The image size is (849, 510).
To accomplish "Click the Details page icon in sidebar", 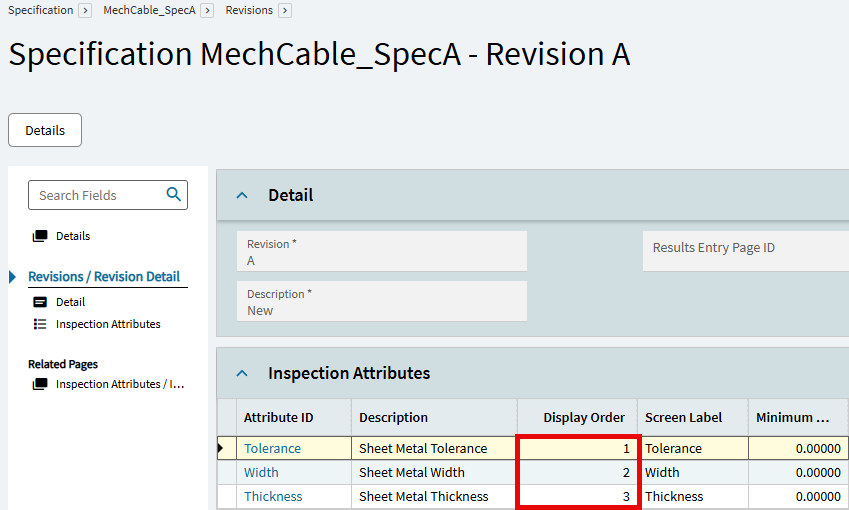I will [40, 237].
